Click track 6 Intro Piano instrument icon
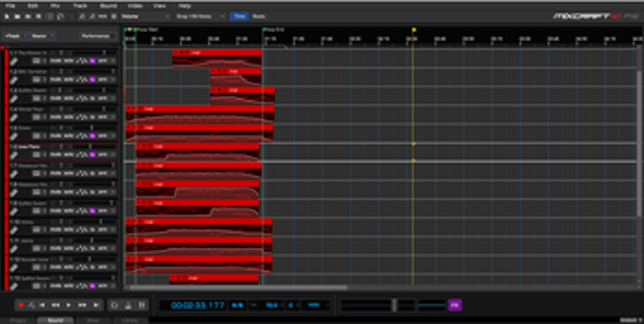The height and width of the screenshot is (324, 644). (14, 155)
